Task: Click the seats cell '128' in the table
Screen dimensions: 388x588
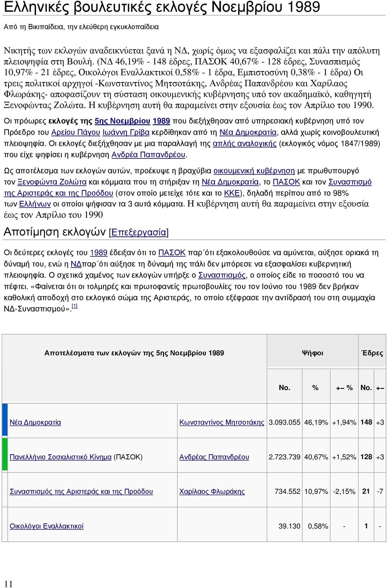Action: click(366, 457)
